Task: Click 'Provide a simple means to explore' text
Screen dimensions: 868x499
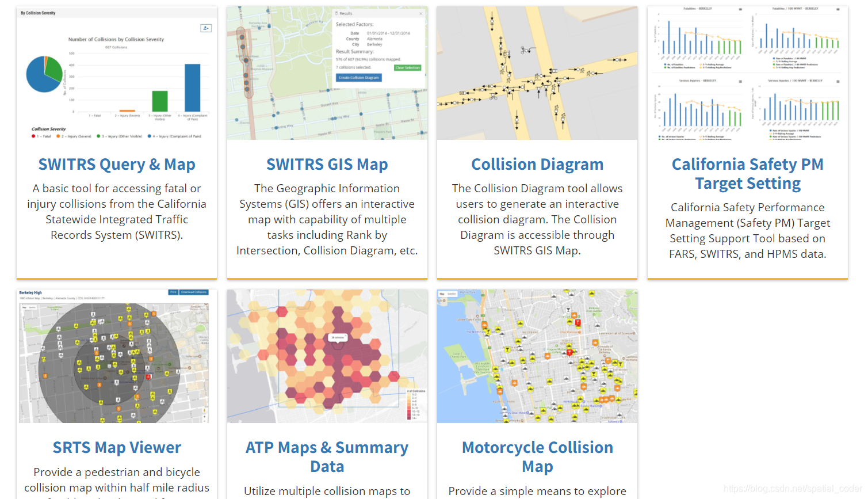Action: (537, 491)
